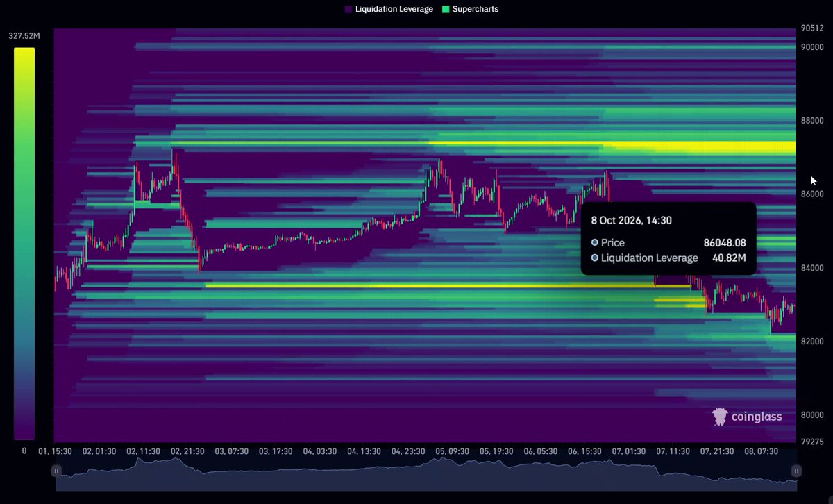This screenshot has height=504, width=833.
Task: Click the 02, 11:30 time axis label
Action: (x=143, y=451)
